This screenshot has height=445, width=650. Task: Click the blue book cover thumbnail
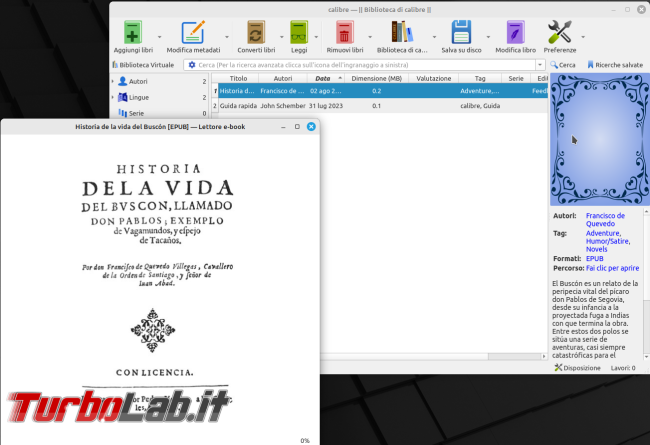pyautogui.click(x=600, y=139)
